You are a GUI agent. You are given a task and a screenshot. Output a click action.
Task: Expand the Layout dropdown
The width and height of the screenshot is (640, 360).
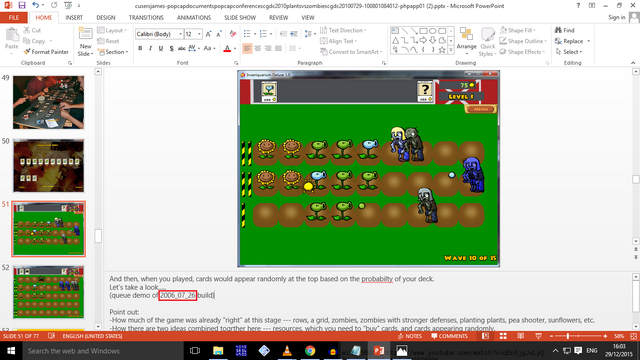coord(112,30)
